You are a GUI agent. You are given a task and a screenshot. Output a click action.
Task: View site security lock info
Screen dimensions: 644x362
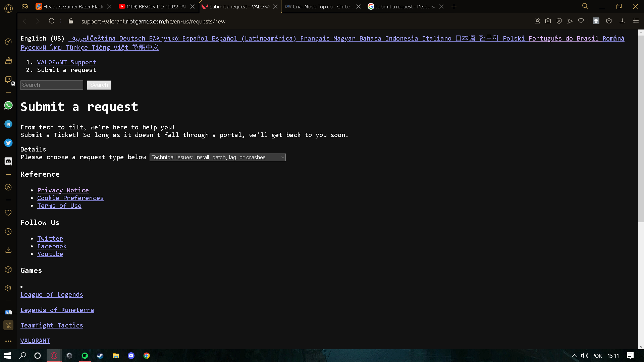coord(70,21)
